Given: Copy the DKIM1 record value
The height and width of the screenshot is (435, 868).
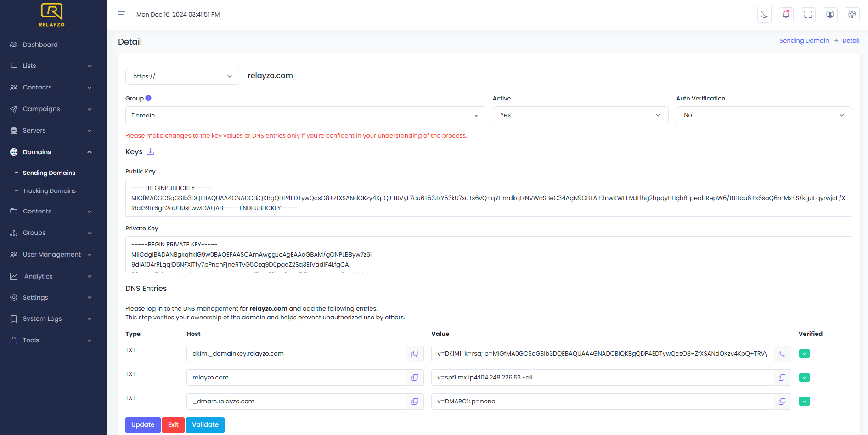Looking at the screenshot, I should coord(782,354).
